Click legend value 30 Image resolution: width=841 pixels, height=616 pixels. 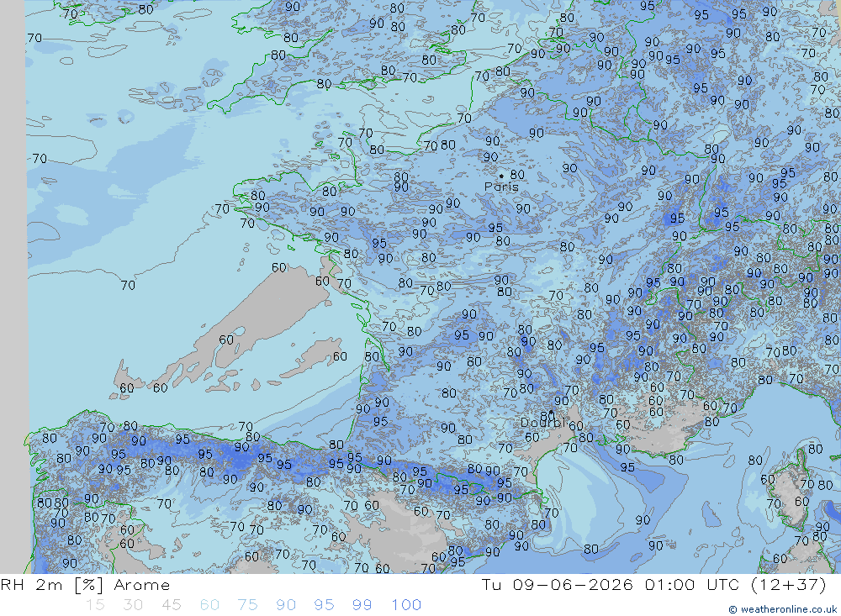133,605
